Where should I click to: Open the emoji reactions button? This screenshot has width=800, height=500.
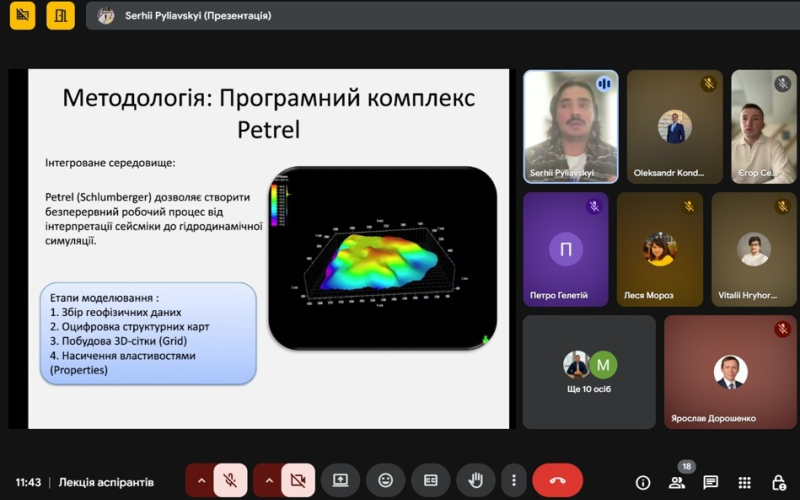(x=386, y=480)
